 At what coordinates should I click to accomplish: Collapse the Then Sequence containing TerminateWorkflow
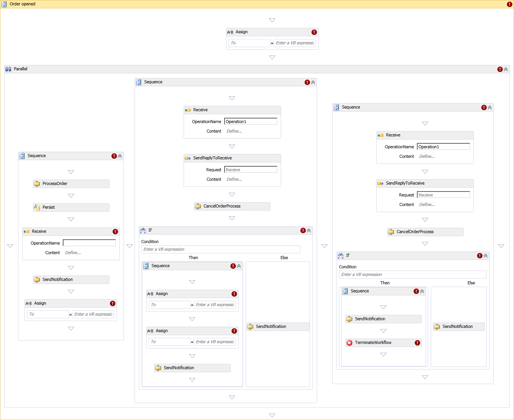422,291
